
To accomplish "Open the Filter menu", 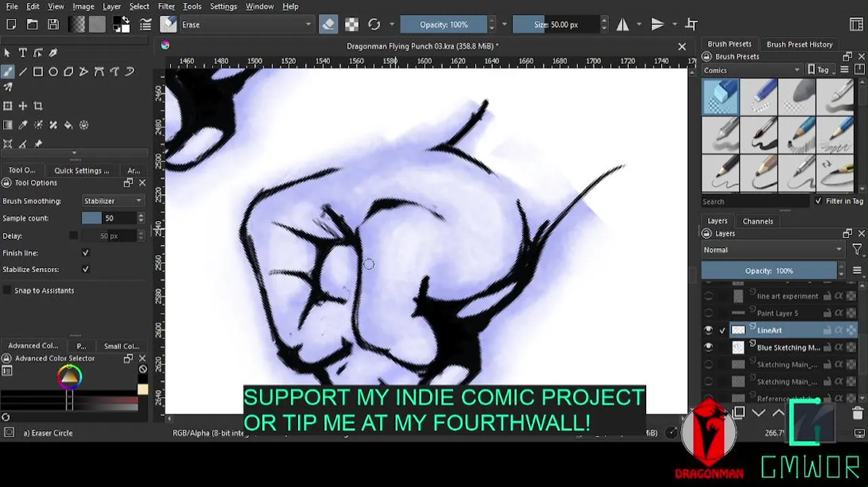I will pos(166,6).
